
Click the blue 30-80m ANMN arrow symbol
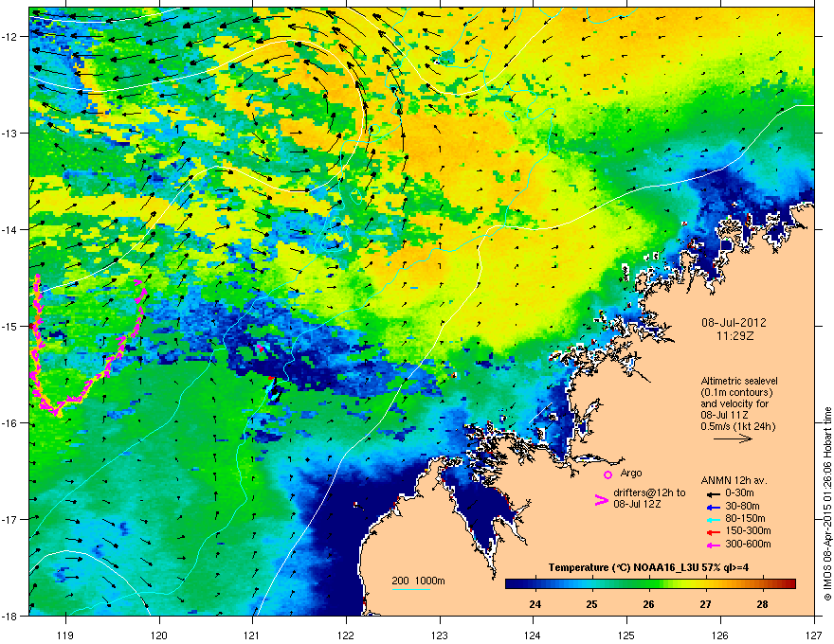pyautogui.click(x=713, y=507)
